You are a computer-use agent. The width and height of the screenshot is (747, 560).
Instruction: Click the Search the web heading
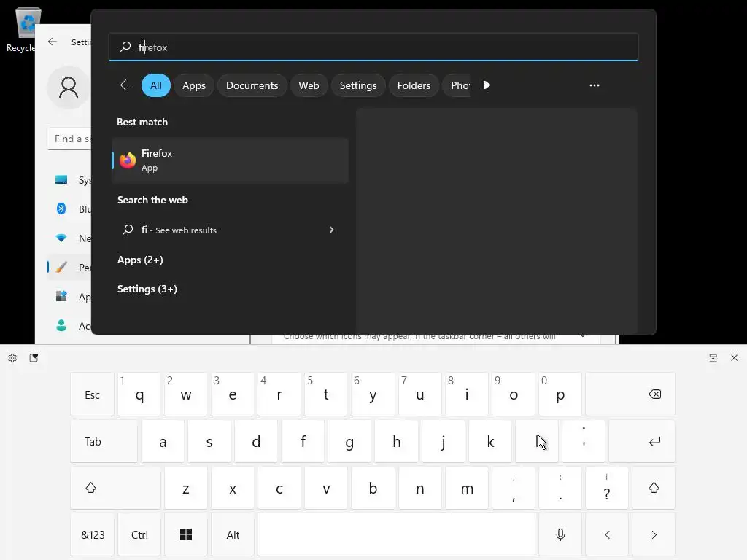[152, 200]
